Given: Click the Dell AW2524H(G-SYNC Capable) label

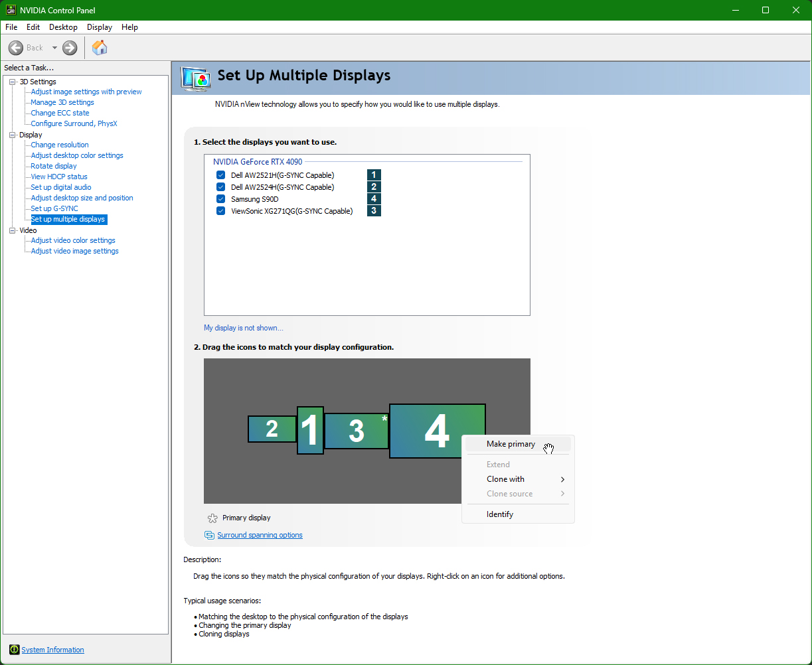Looking at the screenshot, I should pos(283,187).
